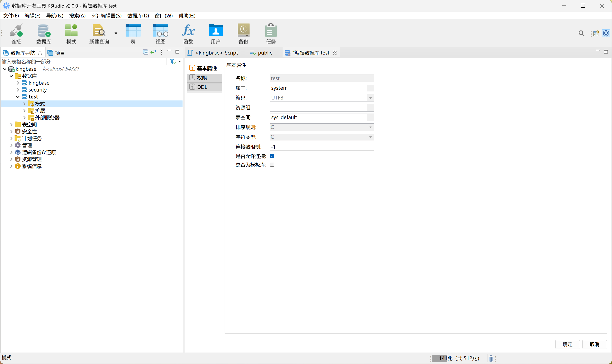The image size is (612, 364).
Task: Check the 是否为模板库 checkbox
Action: (272, 165)
